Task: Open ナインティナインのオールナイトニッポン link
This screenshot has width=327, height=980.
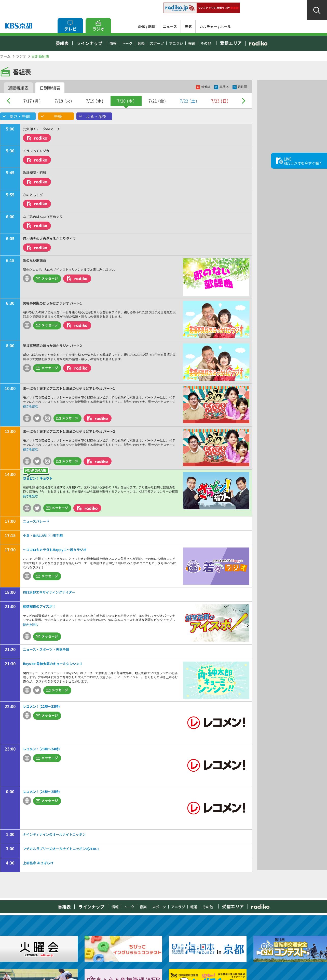Action: click(54, 835)
